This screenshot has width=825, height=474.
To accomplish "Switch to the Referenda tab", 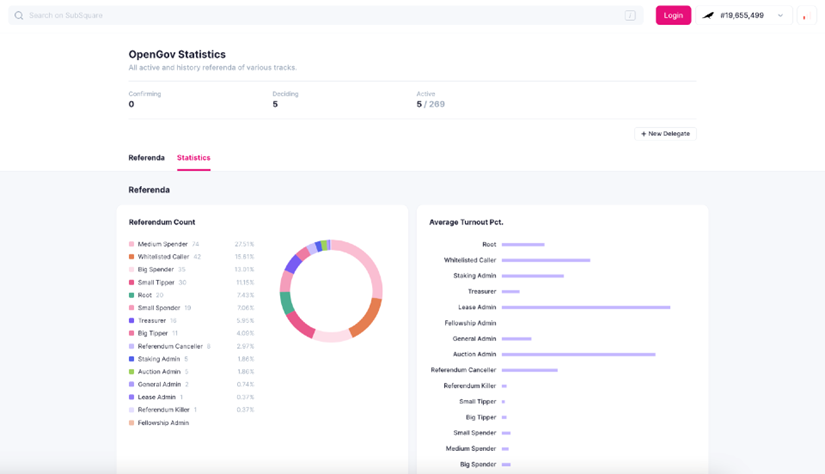I will [146, 158].
